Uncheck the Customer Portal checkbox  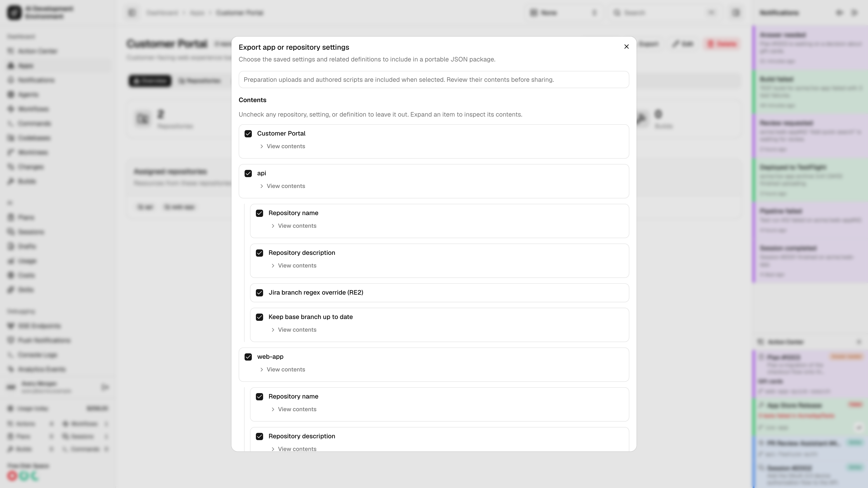[248, 134]
